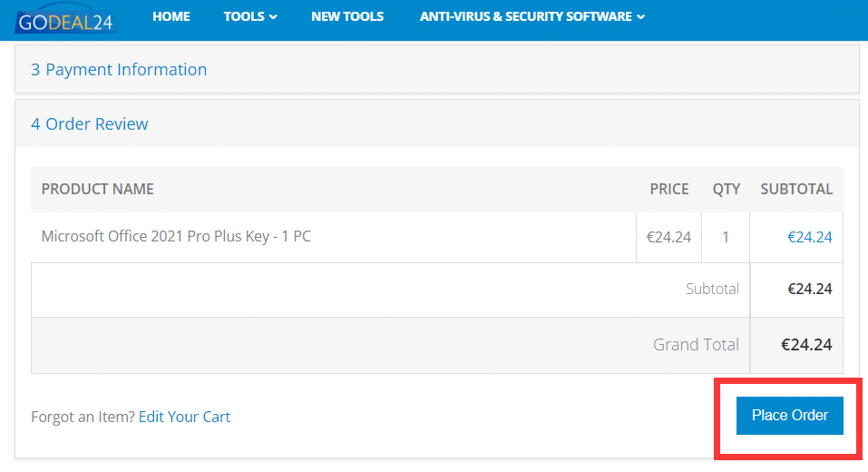Collapse the 4 Order Review section

pyautogui.click(x=90, y=124)
